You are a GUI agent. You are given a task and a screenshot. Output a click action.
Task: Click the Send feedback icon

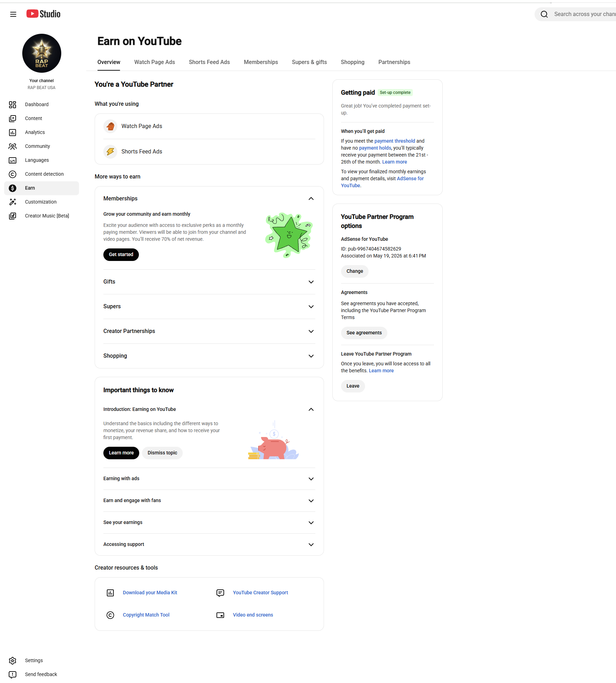pyautogui.click(x=13, y=675)
